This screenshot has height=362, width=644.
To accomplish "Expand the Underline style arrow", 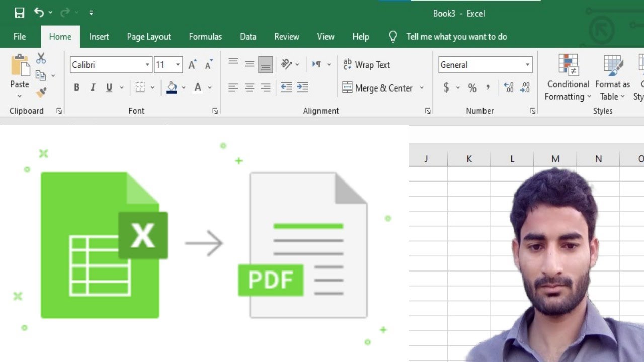I will 121,87.
